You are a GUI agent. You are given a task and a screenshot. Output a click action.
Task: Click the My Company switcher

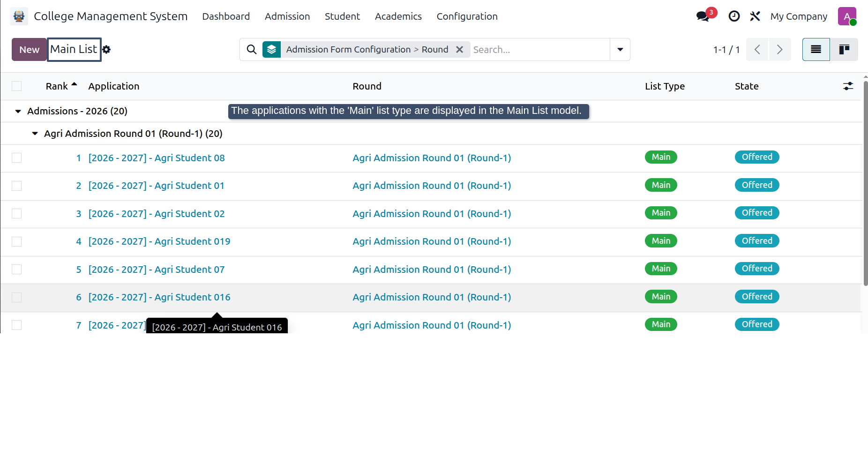pos(799,16)
